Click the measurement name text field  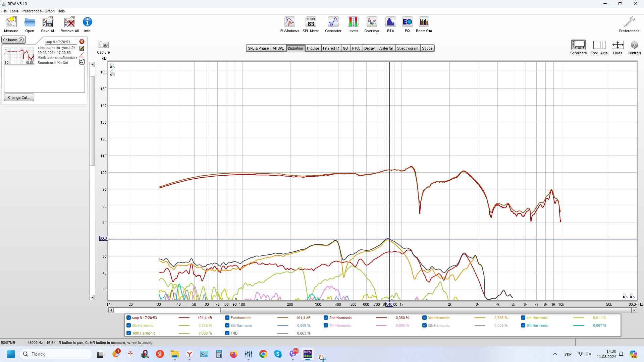coord(61,42)
